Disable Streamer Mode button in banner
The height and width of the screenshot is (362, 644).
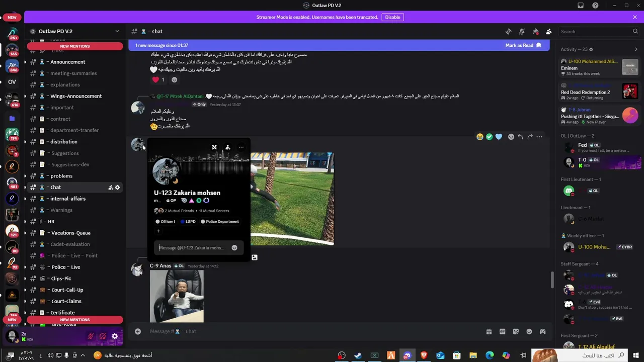pos(392,17)
